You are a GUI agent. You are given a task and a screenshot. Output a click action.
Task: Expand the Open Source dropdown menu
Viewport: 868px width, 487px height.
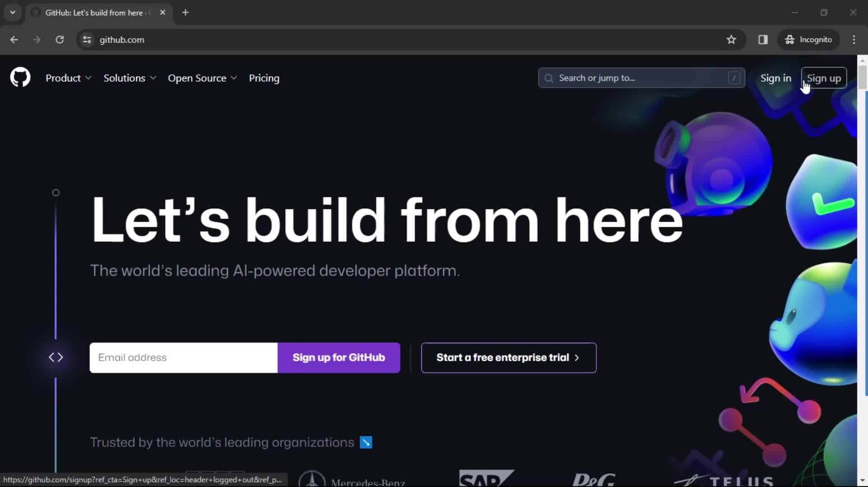click(x=202, y=78)
